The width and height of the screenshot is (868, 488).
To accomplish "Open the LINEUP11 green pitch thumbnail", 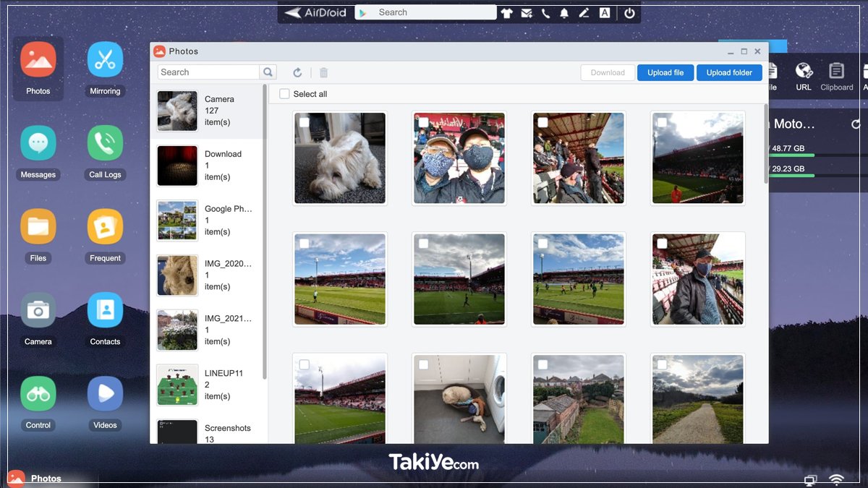I will [x=177, y=385].
